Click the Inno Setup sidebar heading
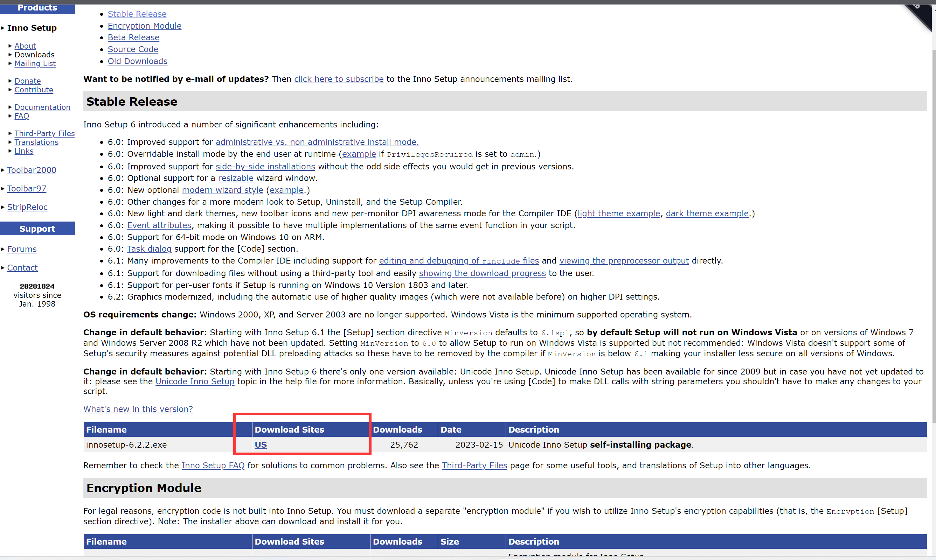The image size is (936, 560). coord(32,28)
